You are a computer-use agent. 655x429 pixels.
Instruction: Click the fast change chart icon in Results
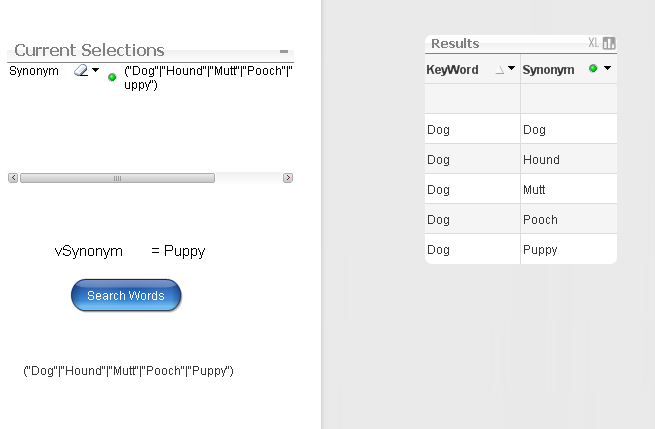609,43
